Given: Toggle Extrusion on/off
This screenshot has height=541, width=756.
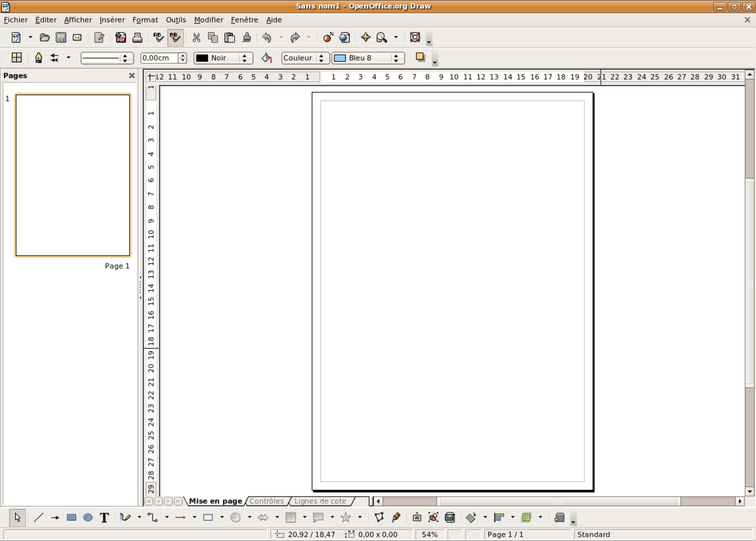Looking at the screenshot, I should tap(559, 518).
